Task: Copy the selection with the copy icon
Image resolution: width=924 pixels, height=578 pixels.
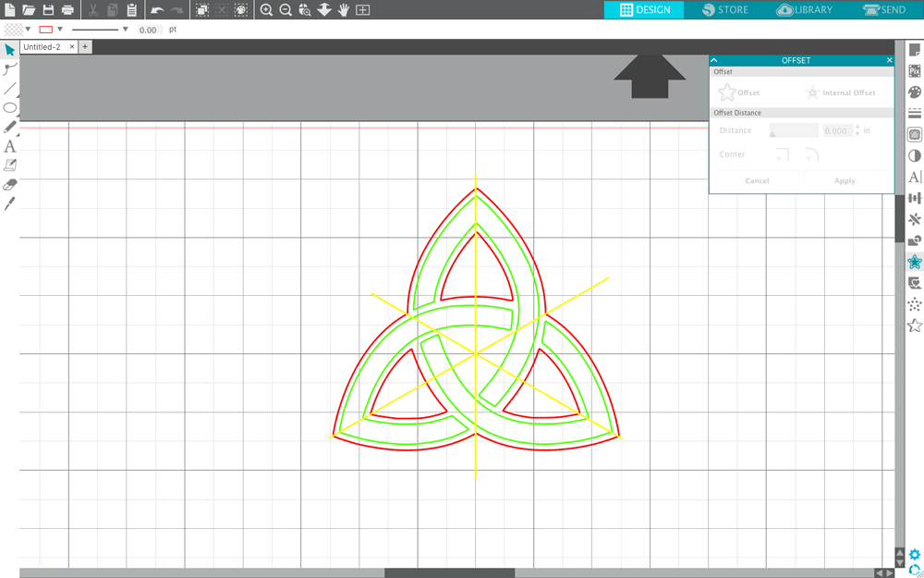Action: click(x=113, y=9)
